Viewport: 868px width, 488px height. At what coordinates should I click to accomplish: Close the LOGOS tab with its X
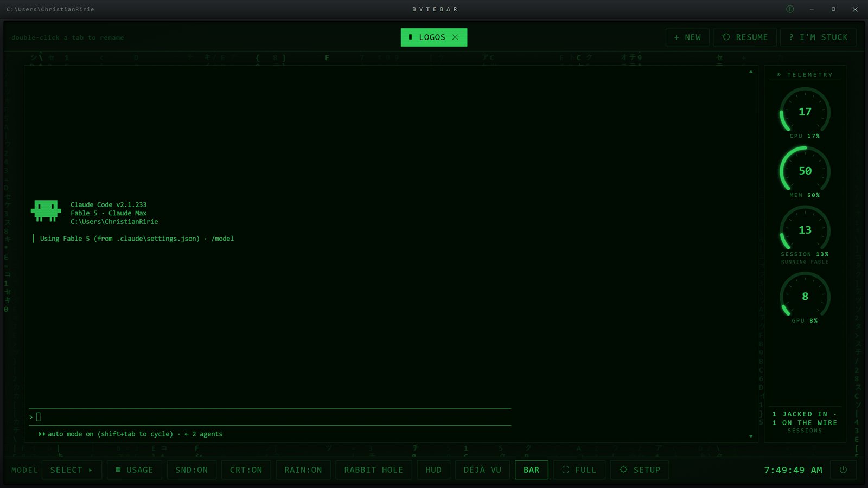click(455, 37)
